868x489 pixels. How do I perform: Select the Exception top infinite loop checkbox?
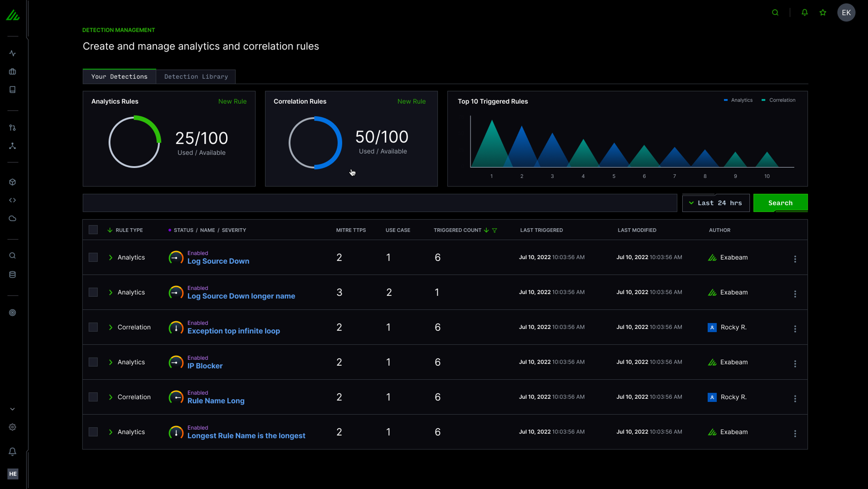pyautogui.click(x=93, y=327)
